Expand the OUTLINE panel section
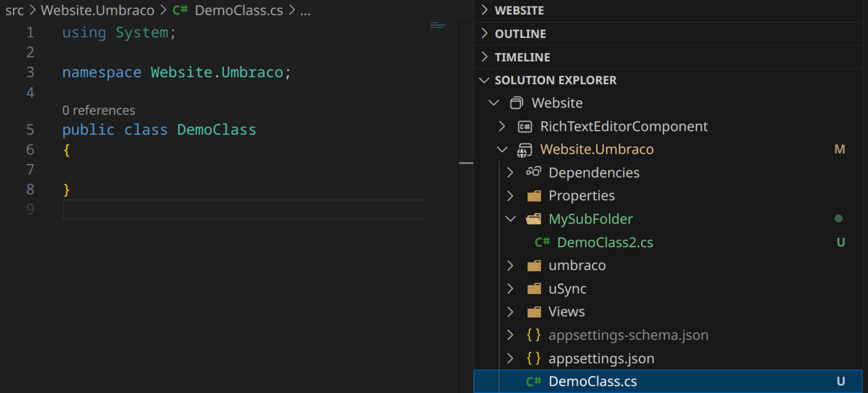868x393 pixels. click(485, 33)
